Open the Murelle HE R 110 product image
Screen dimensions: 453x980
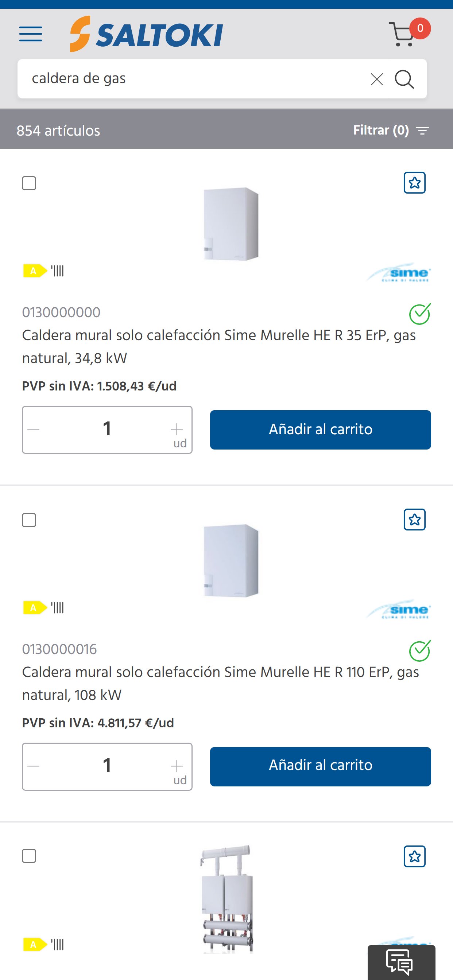231,560
